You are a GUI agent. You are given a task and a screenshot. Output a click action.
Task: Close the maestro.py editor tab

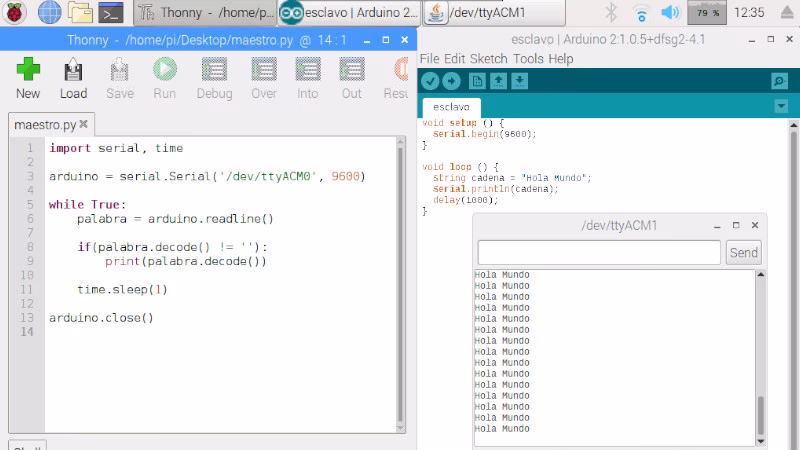tap(84, 125)
